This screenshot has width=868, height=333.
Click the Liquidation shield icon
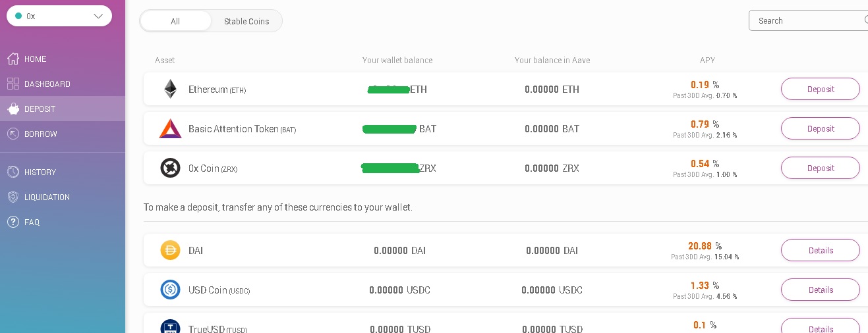13,197
